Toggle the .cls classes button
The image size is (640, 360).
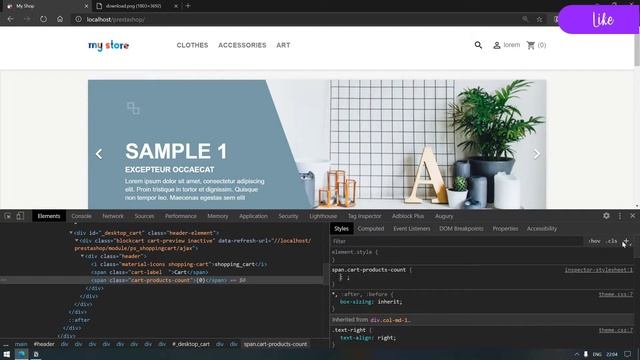(x=611, y=241)
